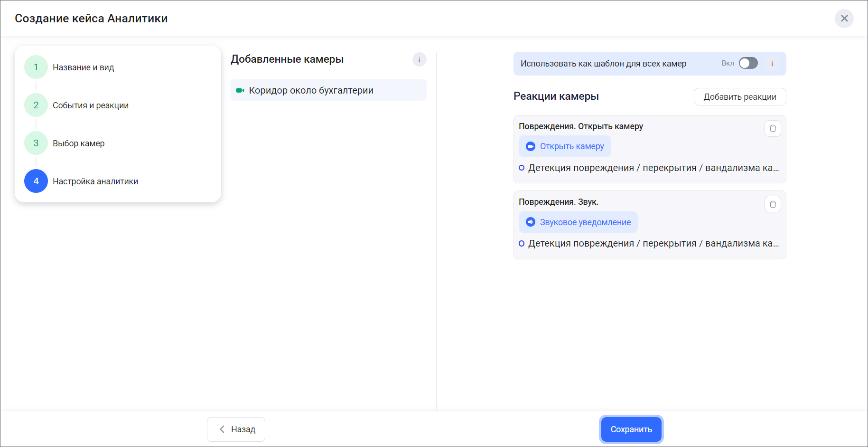Save the analytics case with 'Сохранить'
This screenshot has width=868, height=447.
tap(631, 429)
